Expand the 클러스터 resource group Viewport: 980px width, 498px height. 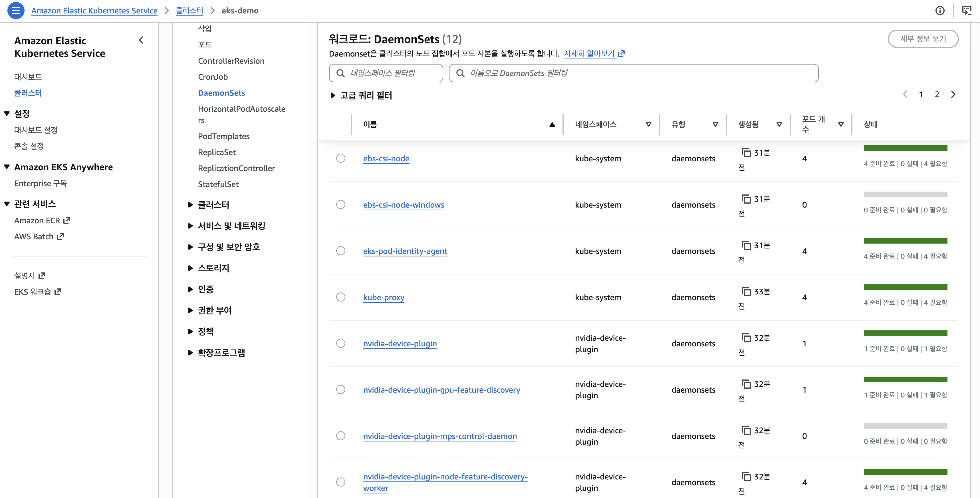pos(191,205)
